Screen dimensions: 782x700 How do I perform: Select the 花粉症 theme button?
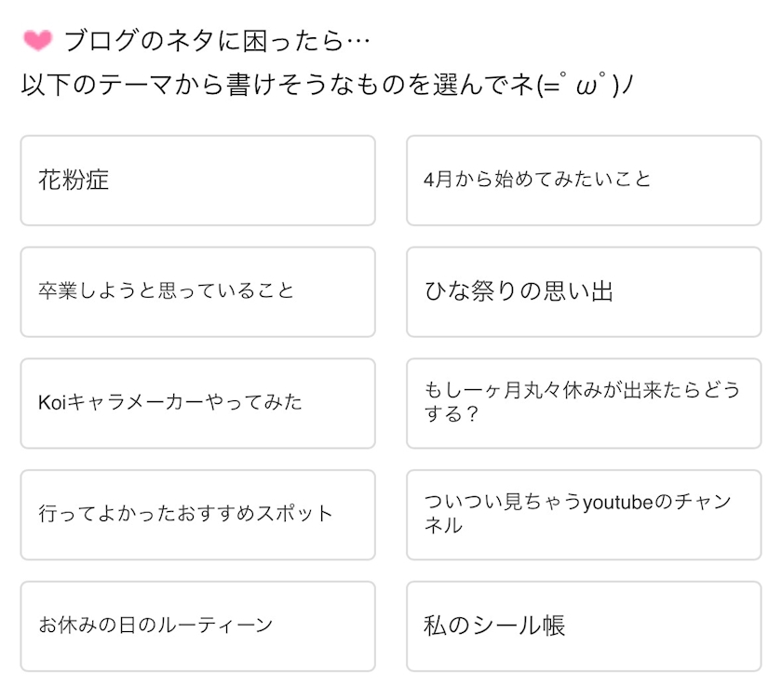[x=197, y=181]
